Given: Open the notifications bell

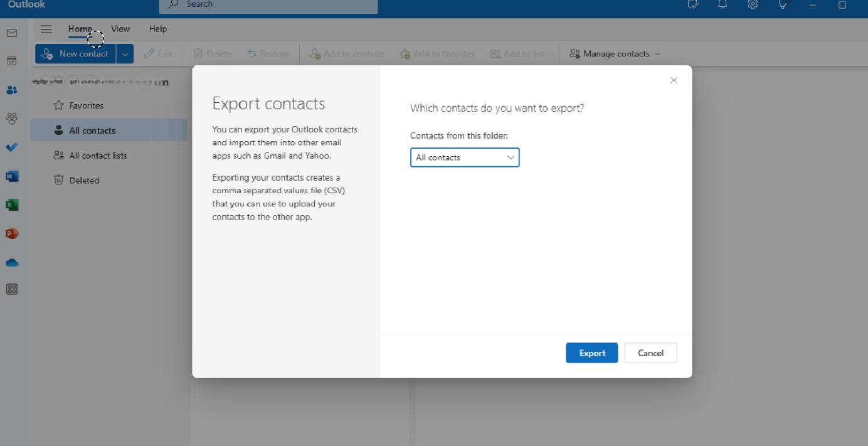Looking at the screenshot, I should 722,5.
